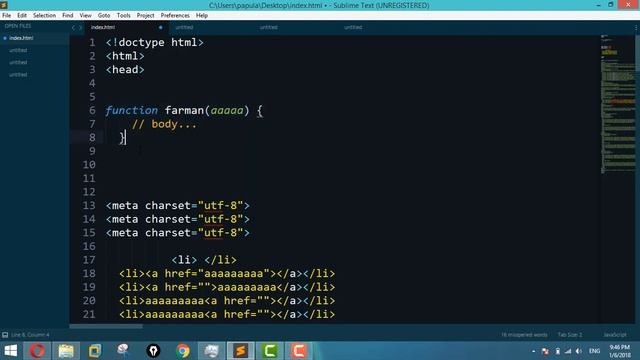Click the next tab arrow
Screen dimensions: 640x360
[80, 28]
